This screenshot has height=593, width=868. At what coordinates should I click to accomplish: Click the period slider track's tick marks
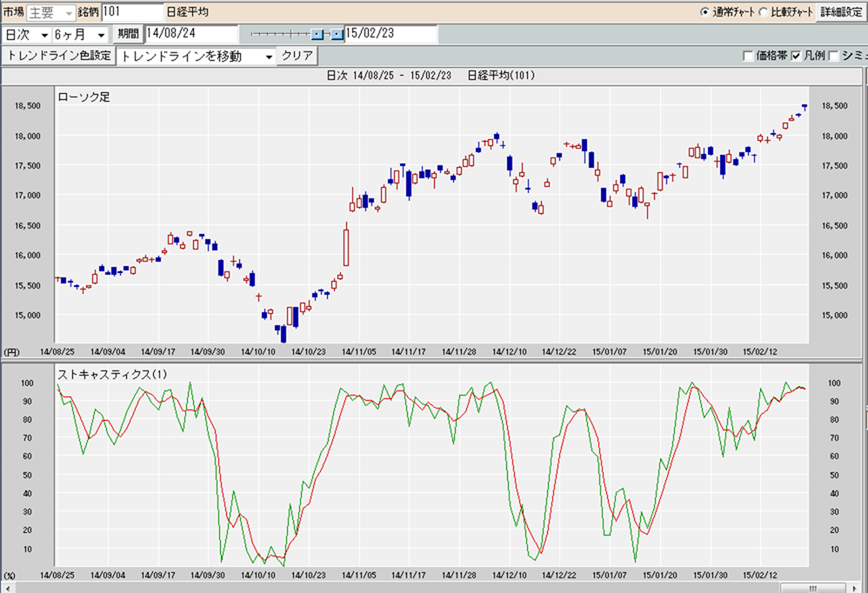279,34
